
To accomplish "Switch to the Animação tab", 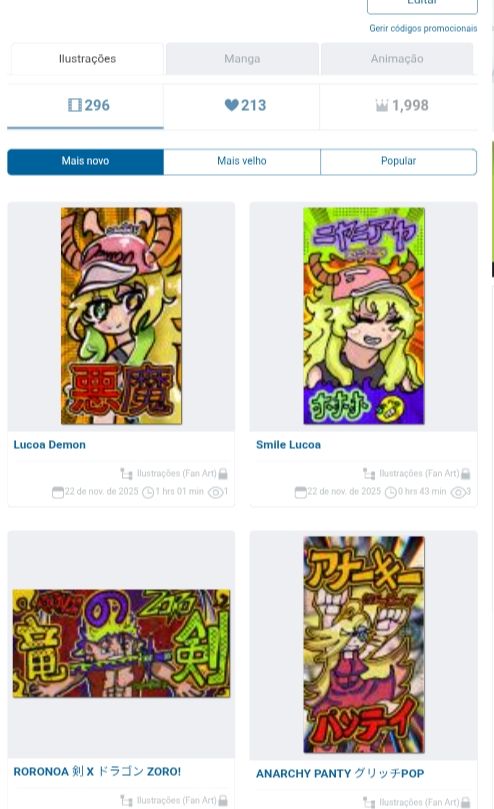I will (397, 59).
